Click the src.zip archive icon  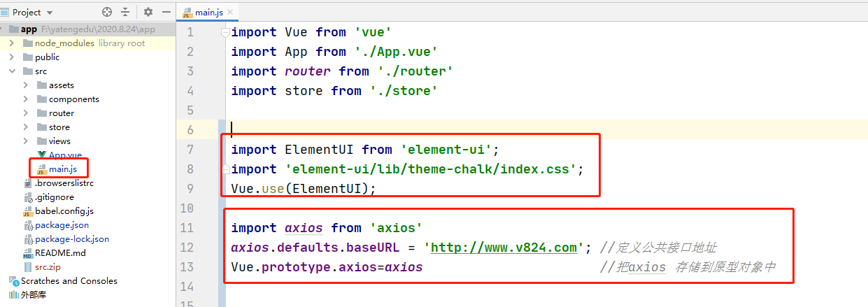coord(28,267)
